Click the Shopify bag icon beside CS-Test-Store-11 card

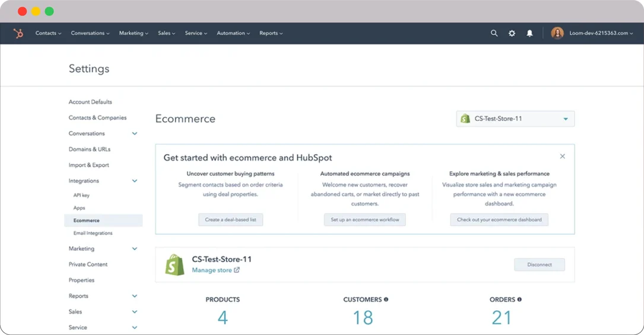[x=175, y=264]
